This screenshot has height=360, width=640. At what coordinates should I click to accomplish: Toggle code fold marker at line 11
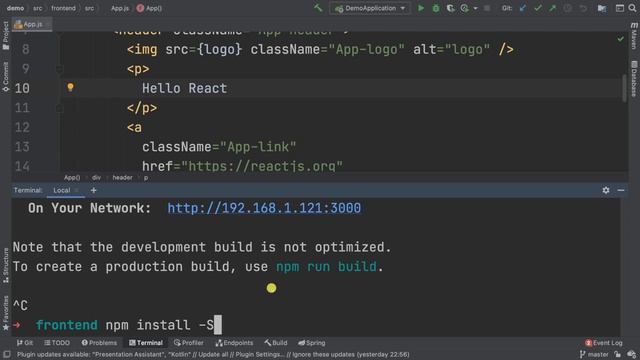[60, 108]
